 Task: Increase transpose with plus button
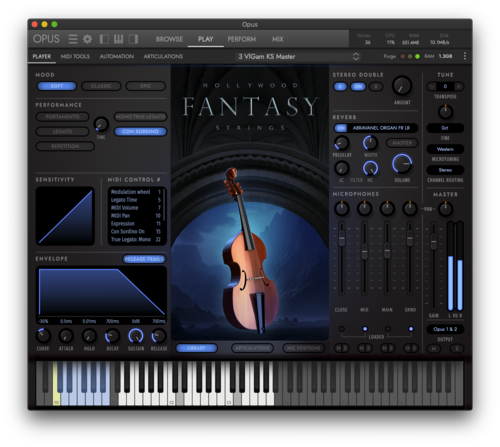tap(459, 87)
